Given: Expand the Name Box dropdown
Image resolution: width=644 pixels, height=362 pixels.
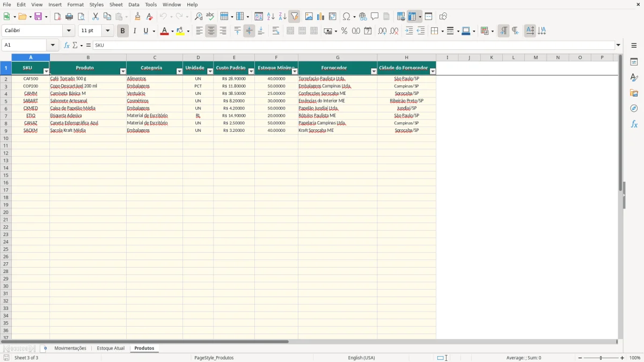Looking at the screenshot, I should 53,45.
